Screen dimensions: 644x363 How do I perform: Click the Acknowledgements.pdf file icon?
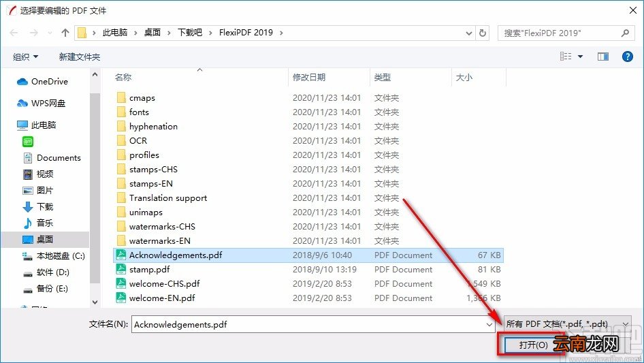click(x=120, y=255)
